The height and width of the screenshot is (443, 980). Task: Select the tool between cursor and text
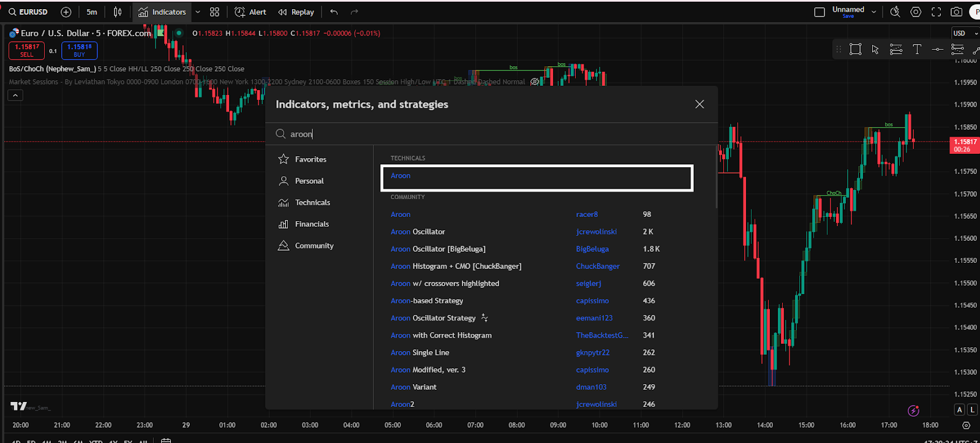(896, 50)
